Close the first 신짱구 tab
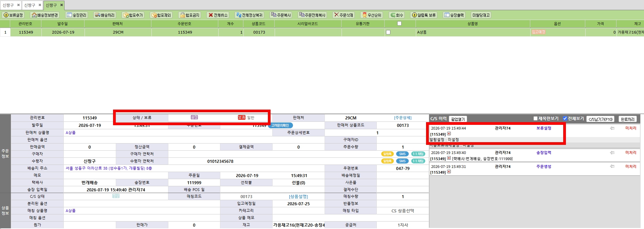644x229 pixels. click(x=18, y=5)
